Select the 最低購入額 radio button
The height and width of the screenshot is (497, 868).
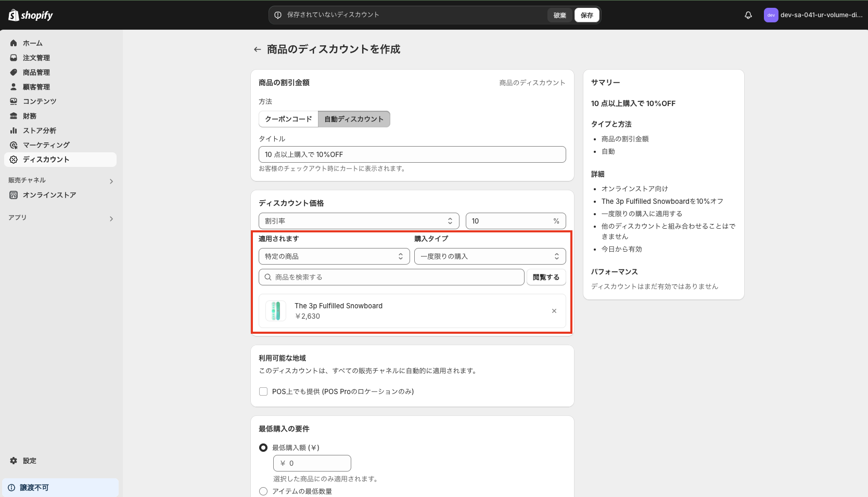point(263,447)
